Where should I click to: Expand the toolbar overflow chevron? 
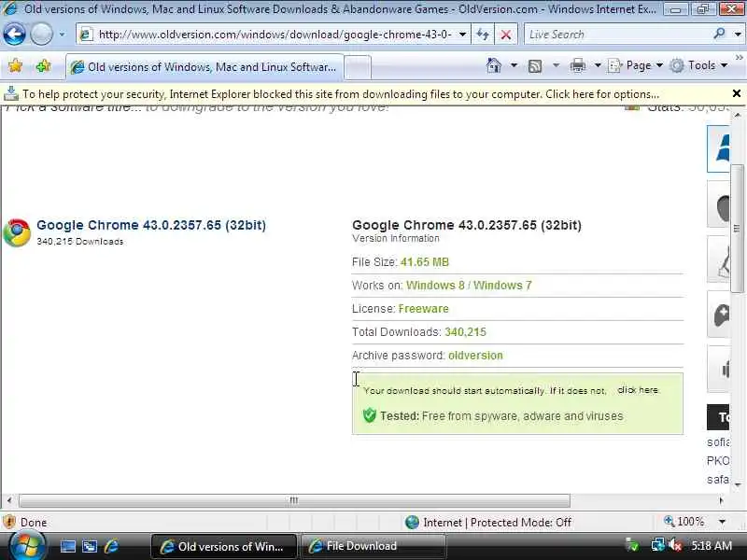tap(740, 58)
